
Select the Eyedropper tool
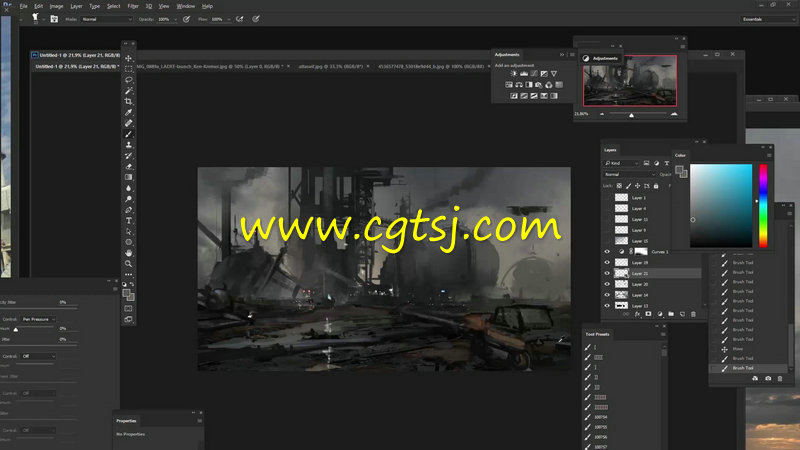click(x=129, y=112)
